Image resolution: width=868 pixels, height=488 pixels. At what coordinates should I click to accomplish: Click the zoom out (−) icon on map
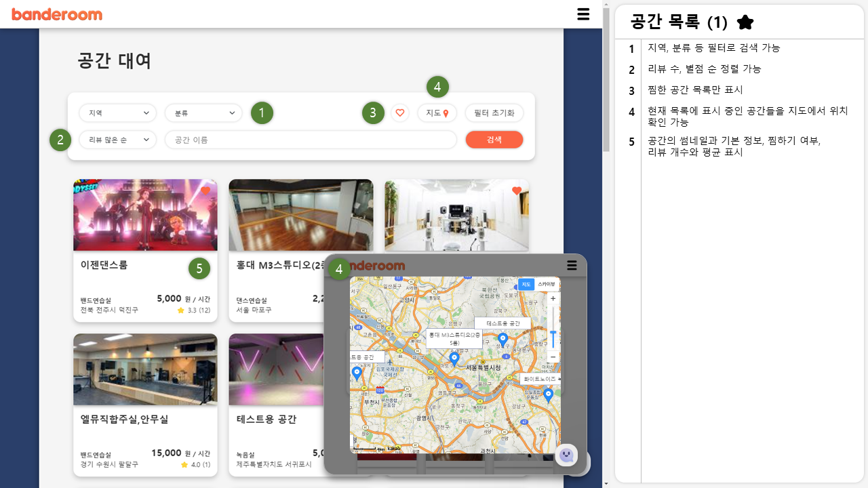pyautogui.click(x=552, y=357)
